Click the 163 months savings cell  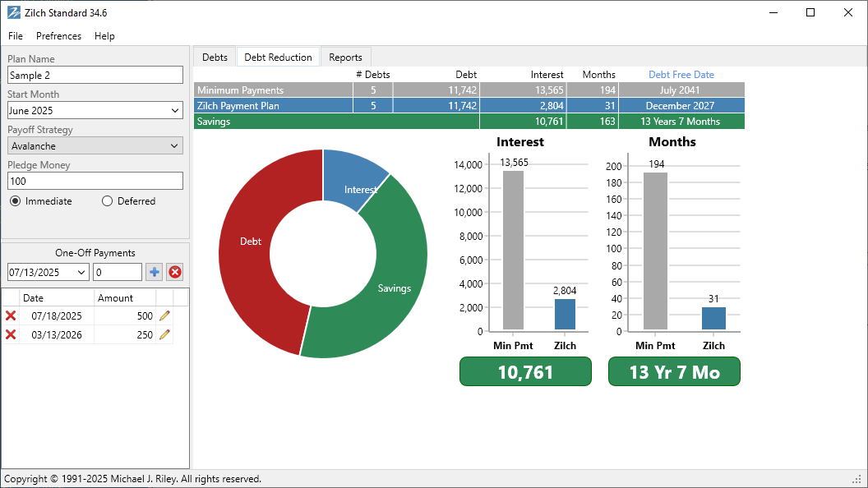[x=593, y=122]
